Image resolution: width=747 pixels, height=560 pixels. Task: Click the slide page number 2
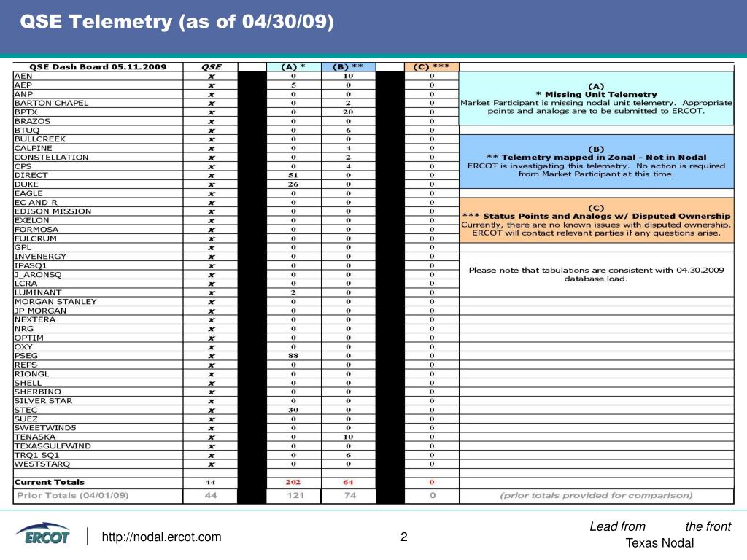click(x=404, y=537)
